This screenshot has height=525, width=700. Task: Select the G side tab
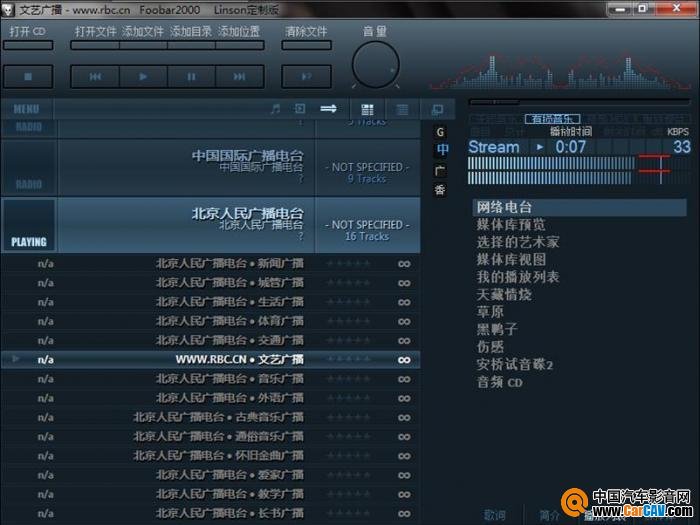click(x=440, y=132)
